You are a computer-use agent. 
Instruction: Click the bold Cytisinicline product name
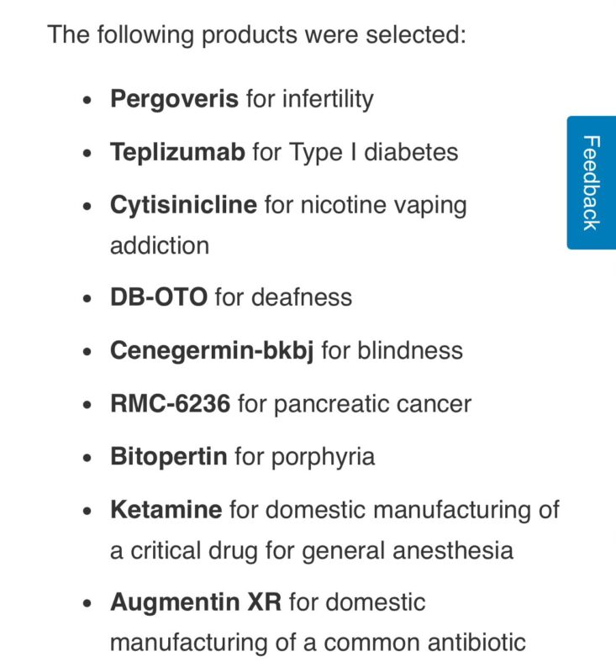(x=183, y=205)
